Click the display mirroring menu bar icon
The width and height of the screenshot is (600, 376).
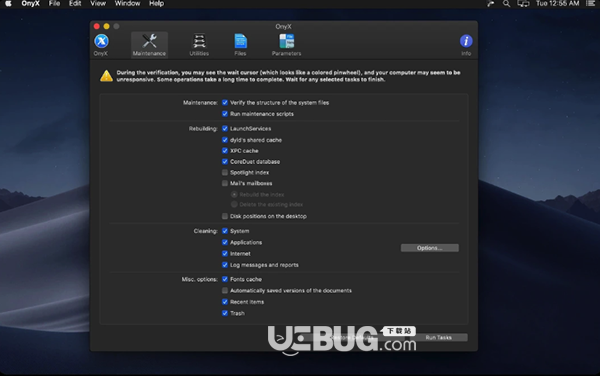pos(523,4)
